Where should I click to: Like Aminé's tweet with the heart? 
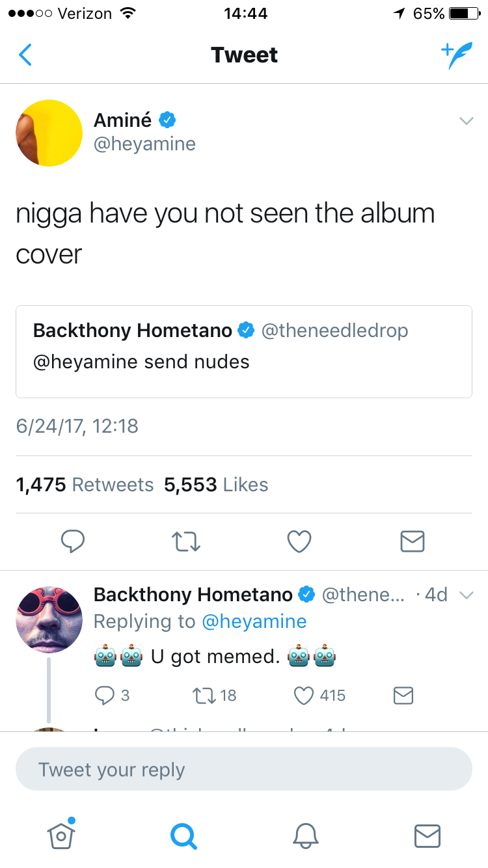299,541
